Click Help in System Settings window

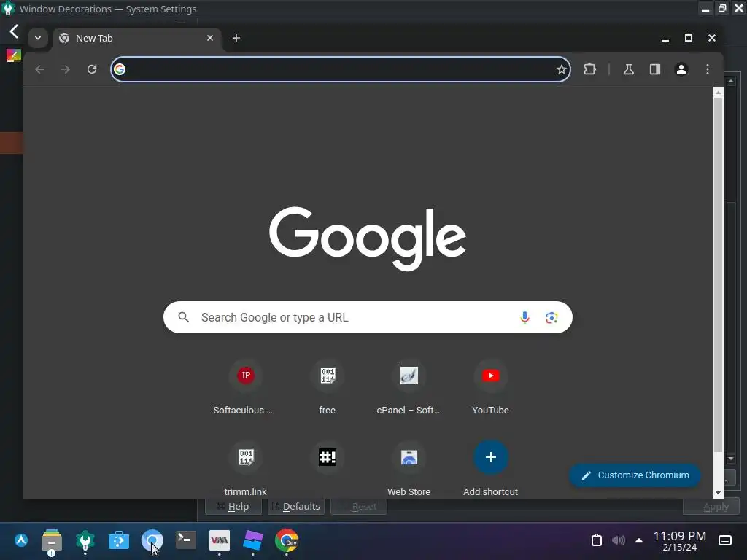pyautogui.click(x=233, y=507)
